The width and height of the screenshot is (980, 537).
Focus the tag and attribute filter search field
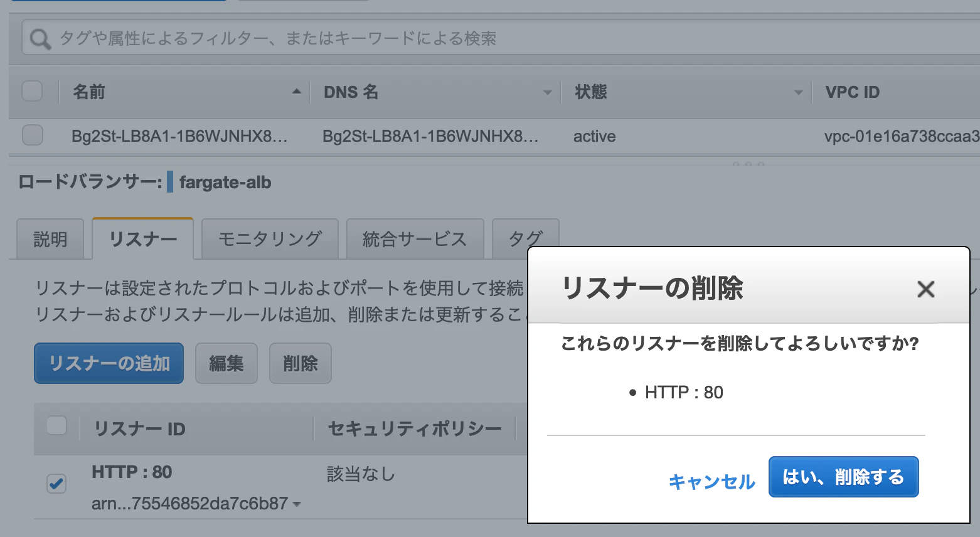(x=502, y=38)
